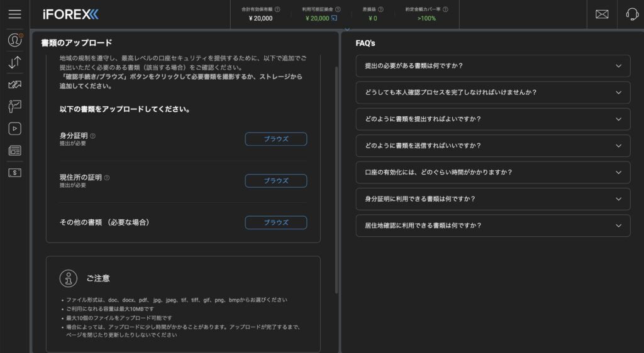
Task: Click the 書類のアップロード heading
Action: (76, 43)
